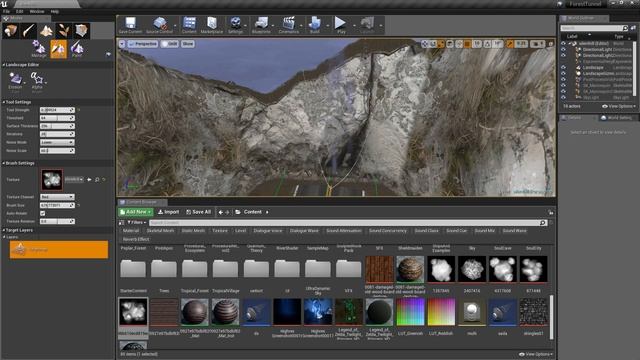This screenshot has height=360, width=640.
Task: Adjust the Tool Strength slider field
Action: pos(57,110)
